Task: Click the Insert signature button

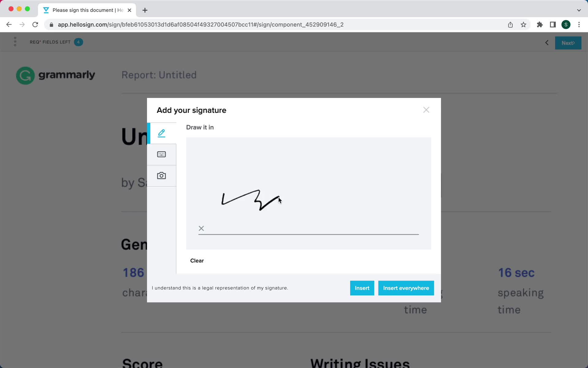Action: [362, 288]
